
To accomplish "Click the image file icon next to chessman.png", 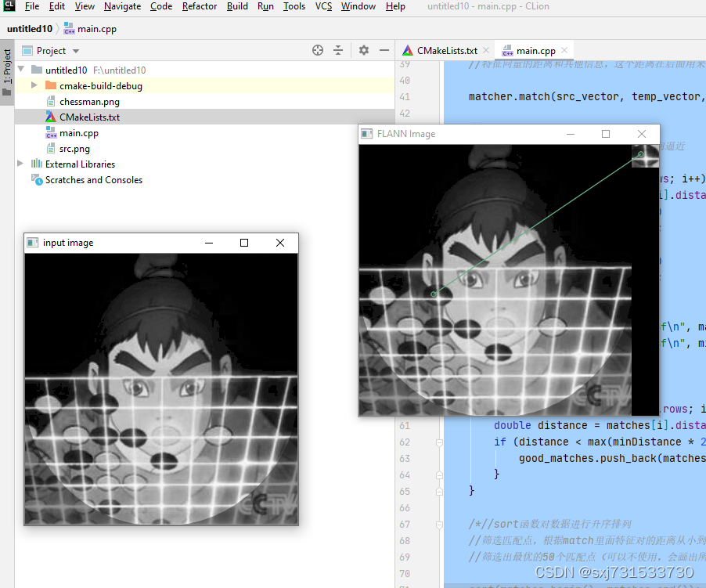I will (x=51, y=101).
